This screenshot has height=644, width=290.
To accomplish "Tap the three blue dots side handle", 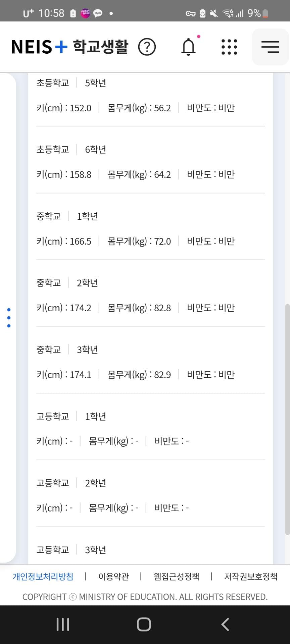I will [x=9, y=318].
